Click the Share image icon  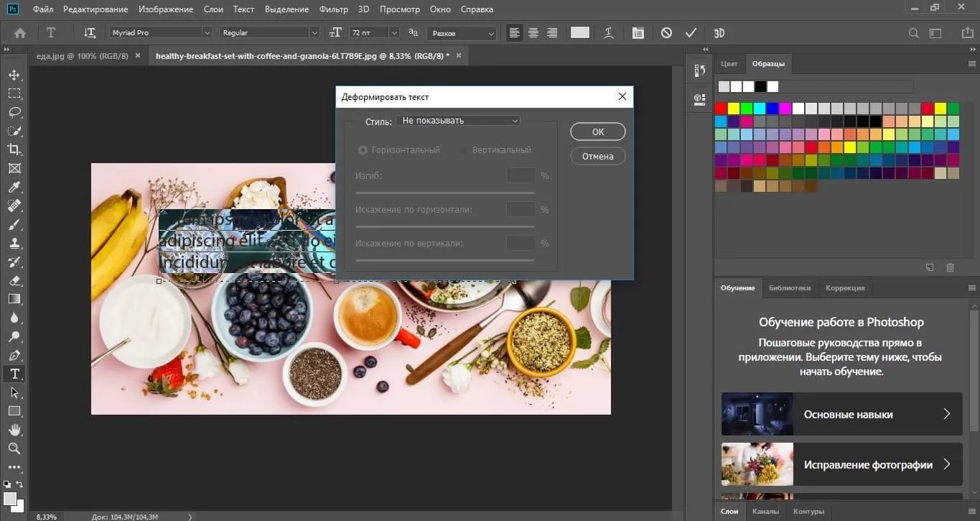966,33
